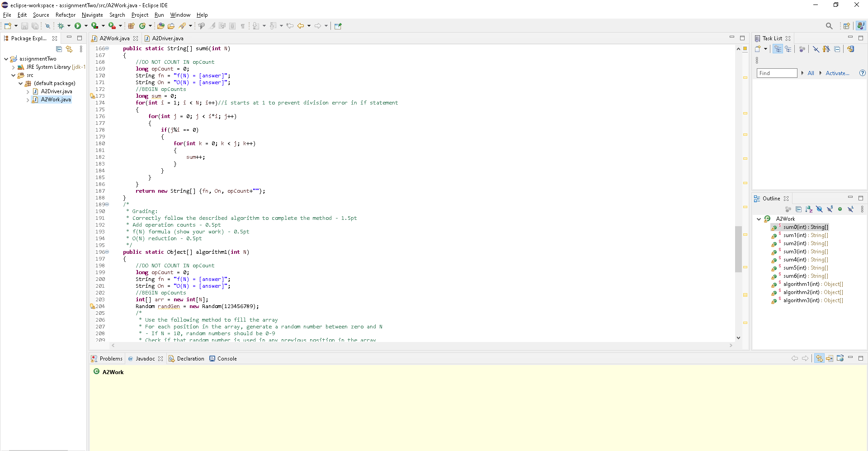Toggle alphabetical Sort in Outline
Screen dimensions: 868x451
coord(809,209)
